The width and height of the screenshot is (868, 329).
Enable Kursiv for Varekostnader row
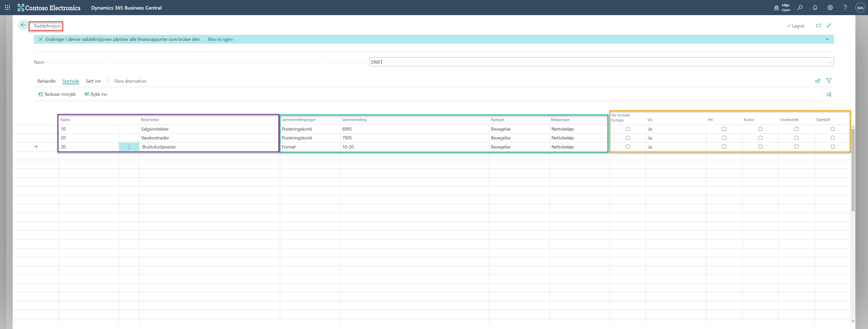coord(760,138)
